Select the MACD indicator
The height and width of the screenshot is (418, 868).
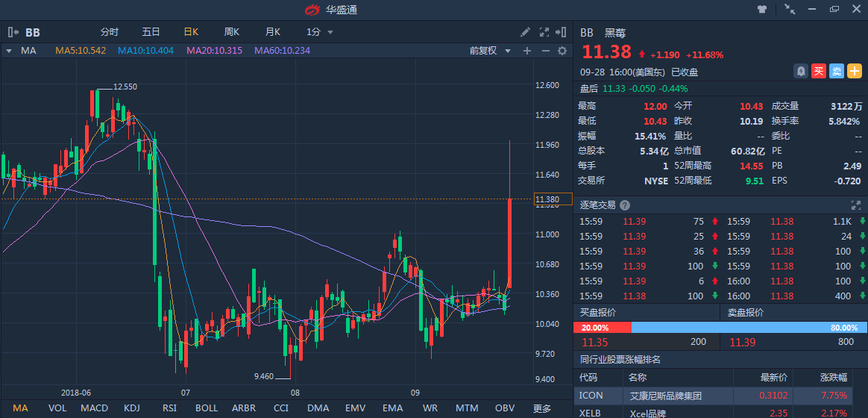coord(94,408)
